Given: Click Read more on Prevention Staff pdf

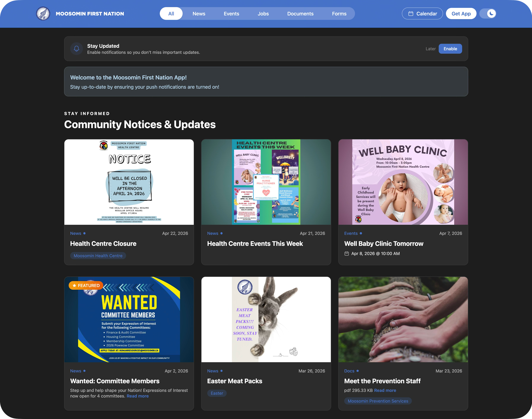Looking at the screenshot, I should (x=385, y=390).
